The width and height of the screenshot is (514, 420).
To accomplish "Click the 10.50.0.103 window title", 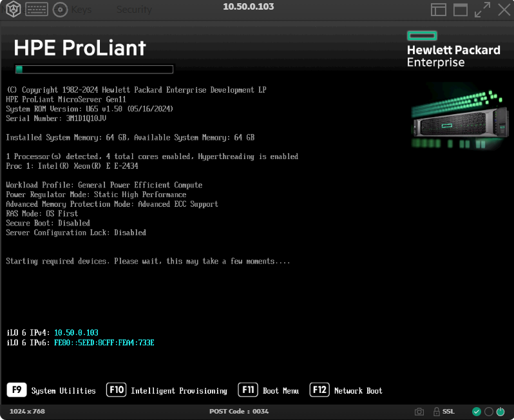I will point(249,6).
